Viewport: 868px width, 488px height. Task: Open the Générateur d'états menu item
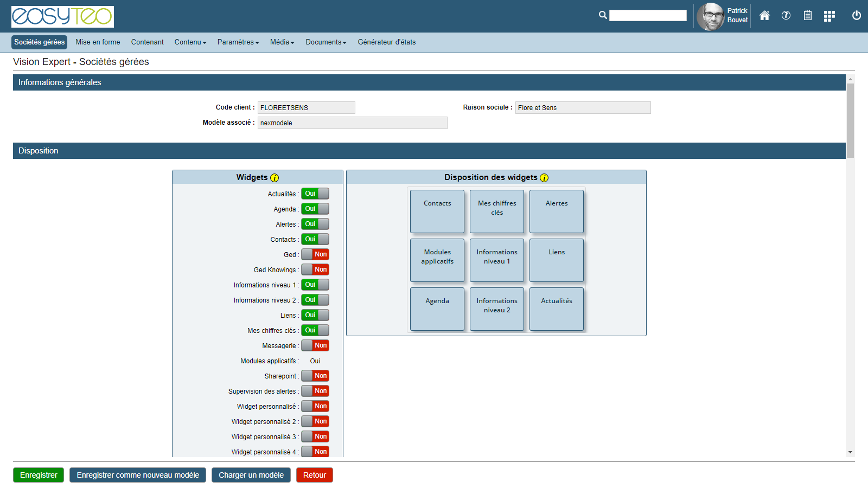point(386,42)
